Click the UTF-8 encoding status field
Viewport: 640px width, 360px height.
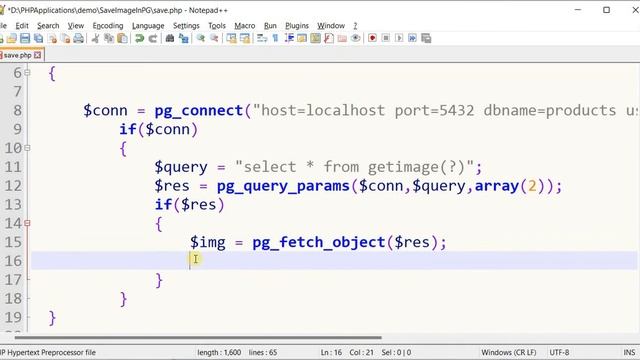[559, 352]
